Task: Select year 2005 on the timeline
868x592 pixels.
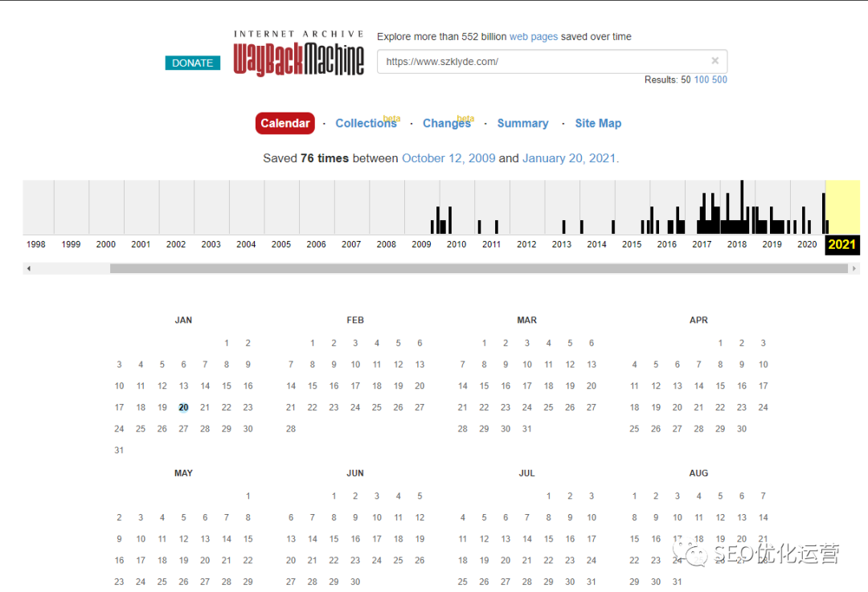Action: click(281, 244)
